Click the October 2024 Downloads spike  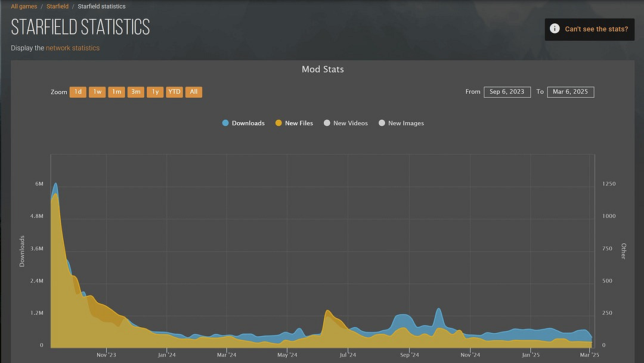click(439, 309)
